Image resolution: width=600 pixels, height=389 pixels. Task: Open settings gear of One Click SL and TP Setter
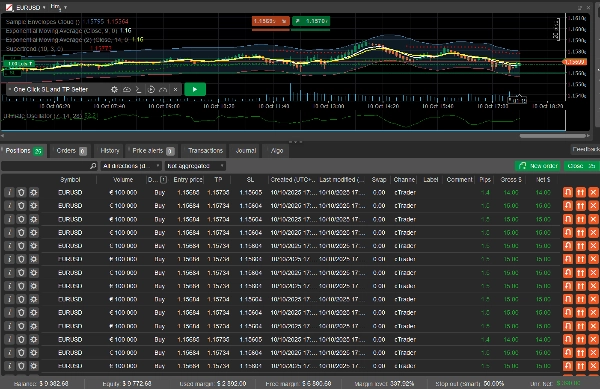click(x=114, y=90)
